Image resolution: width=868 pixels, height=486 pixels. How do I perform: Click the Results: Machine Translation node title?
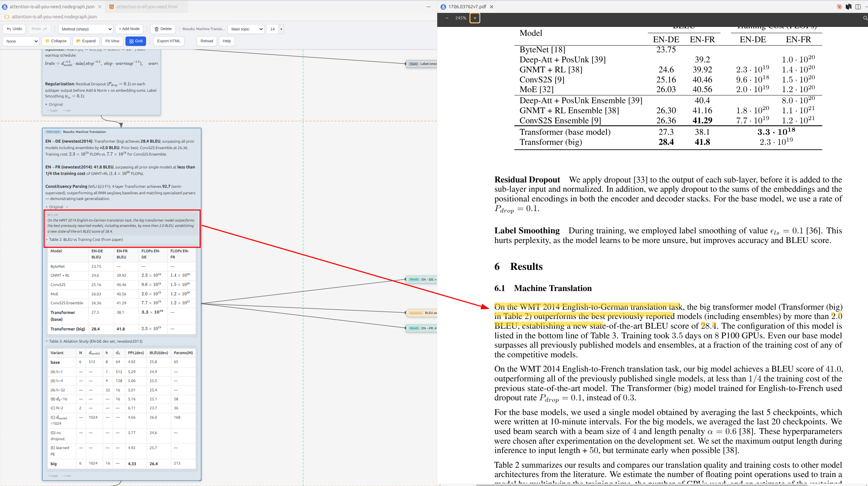click(x=85, y=132)
